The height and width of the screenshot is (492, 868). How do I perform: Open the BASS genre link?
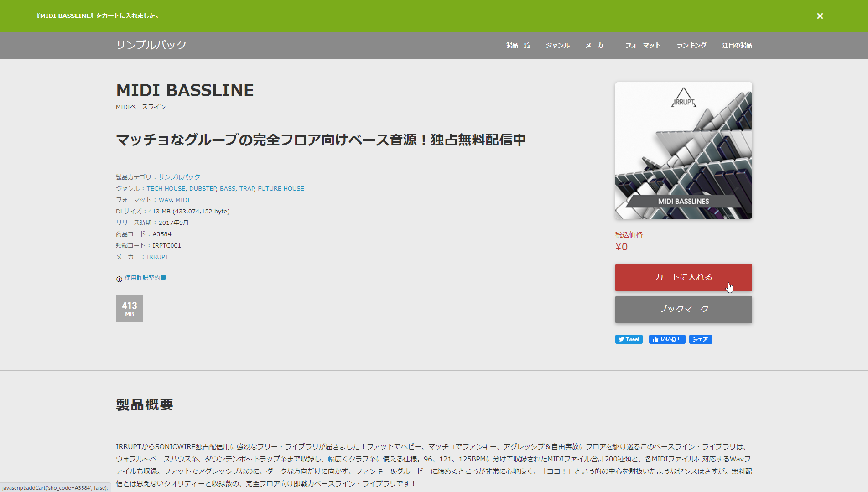click(x=228, y=188)
